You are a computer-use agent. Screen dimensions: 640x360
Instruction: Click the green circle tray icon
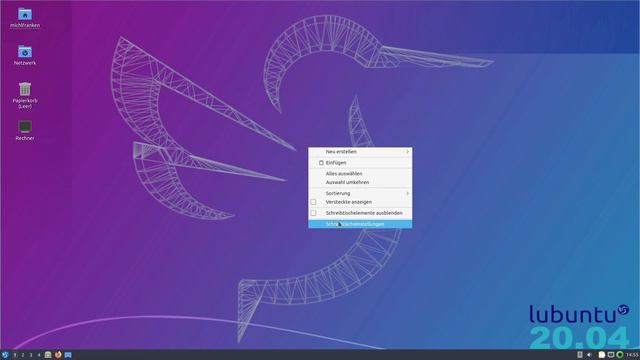pos(620,355)
